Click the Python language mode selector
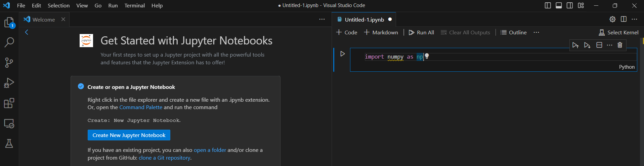The height and width of the screenshot is (166, 644). point(627,67)
